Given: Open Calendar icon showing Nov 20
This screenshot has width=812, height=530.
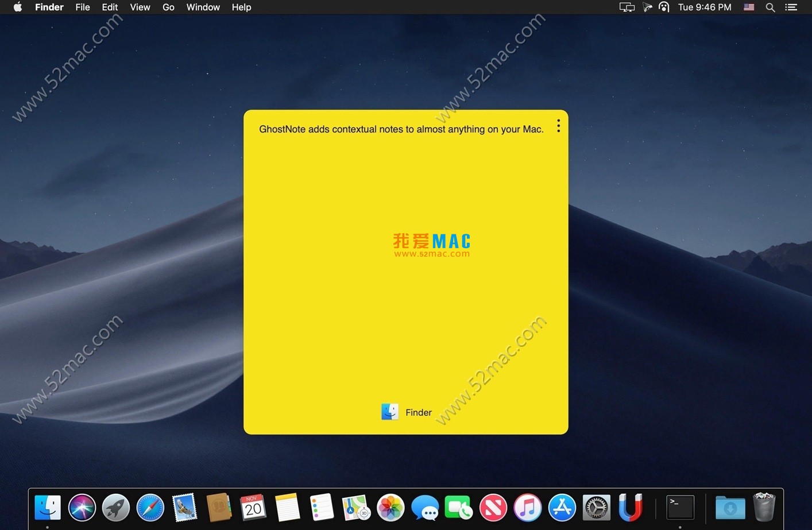Looking at the screenshot, I should tap(253, 508).
